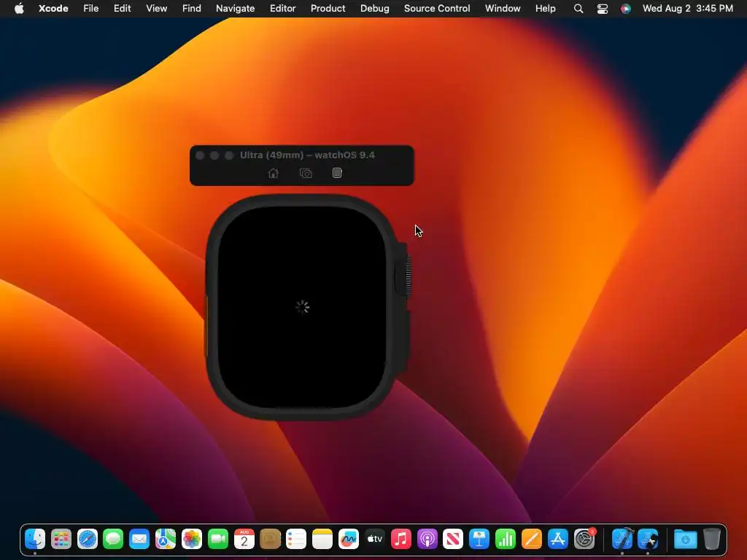Open the Navigate menu
The image size is (747, 560).
[x=236, y=9]
